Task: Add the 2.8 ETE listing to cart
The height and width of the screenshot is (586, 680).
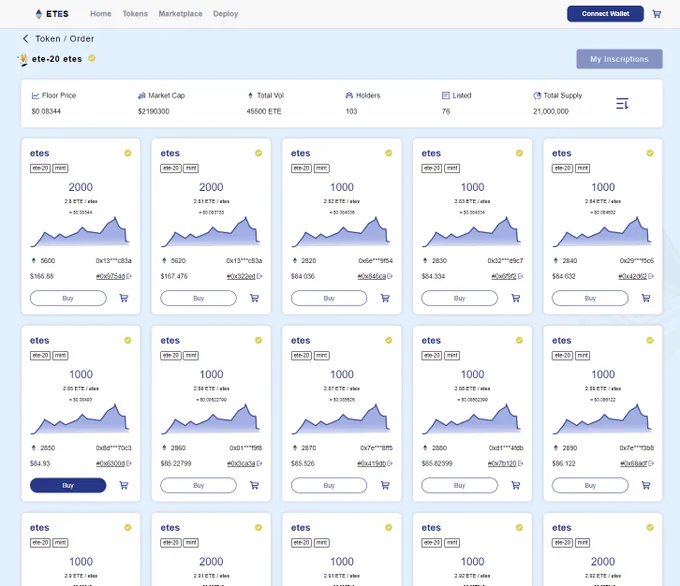Action: coord(124,298)
